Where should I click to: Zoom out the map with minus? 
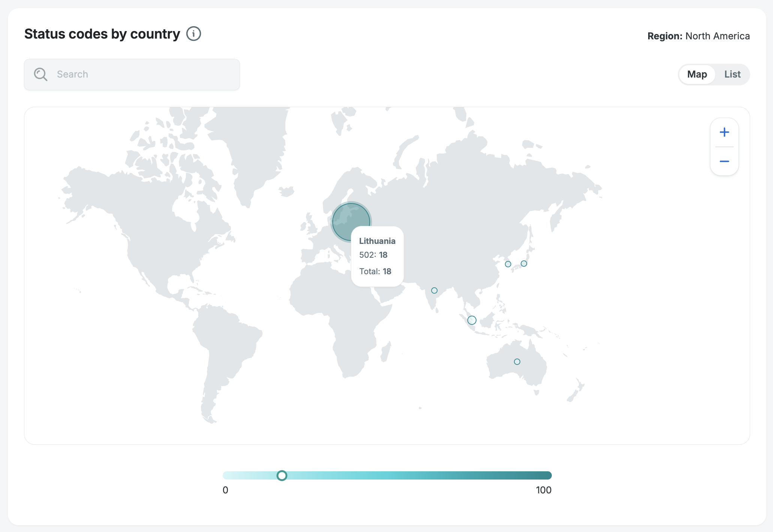(x=724, y=161)
